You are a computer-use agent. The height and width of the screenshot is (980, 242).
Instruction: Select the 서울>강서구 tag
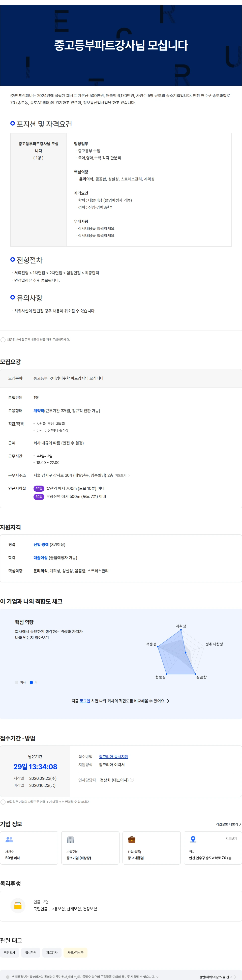[75, 953]
